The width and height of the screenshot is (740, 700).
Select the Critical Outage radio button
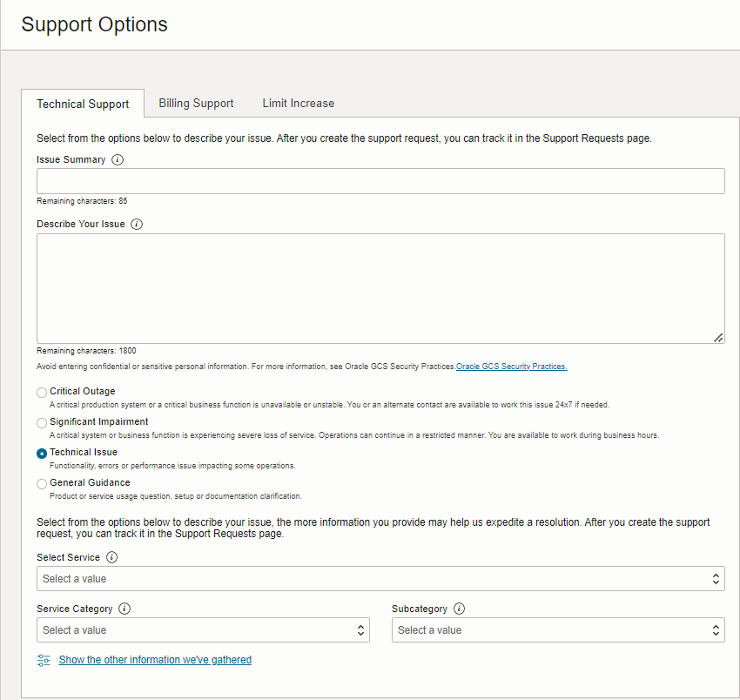pos(42,393)
